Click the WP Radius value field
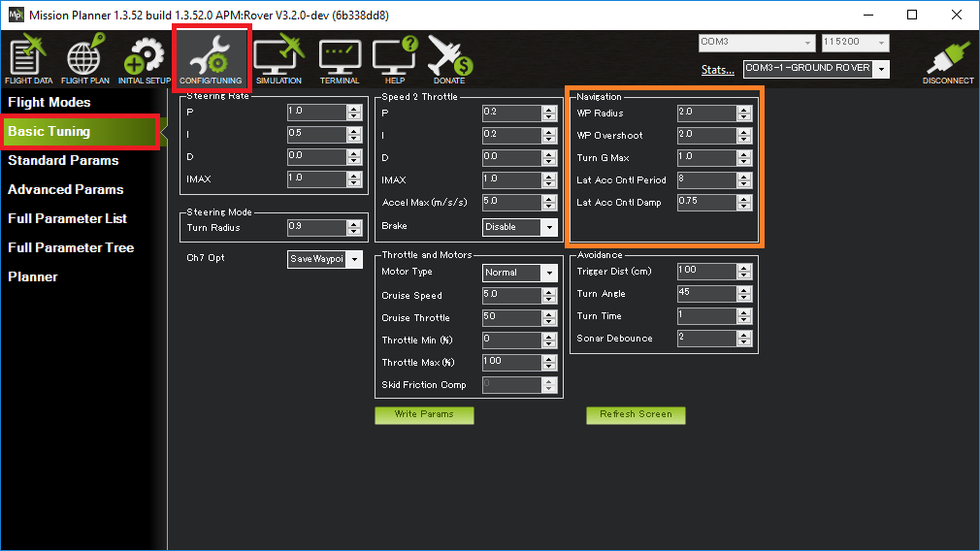This screenshot has height=551, width=980. 706,113
